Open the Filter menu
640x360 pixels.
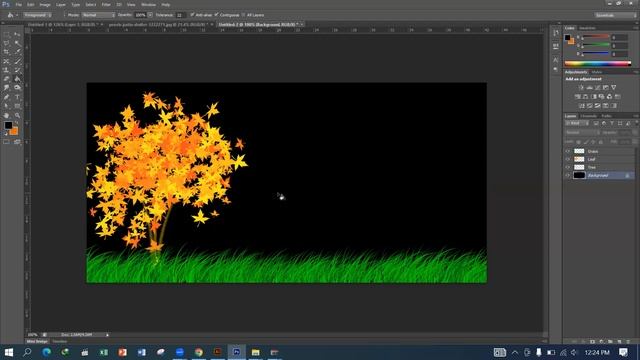106,4
